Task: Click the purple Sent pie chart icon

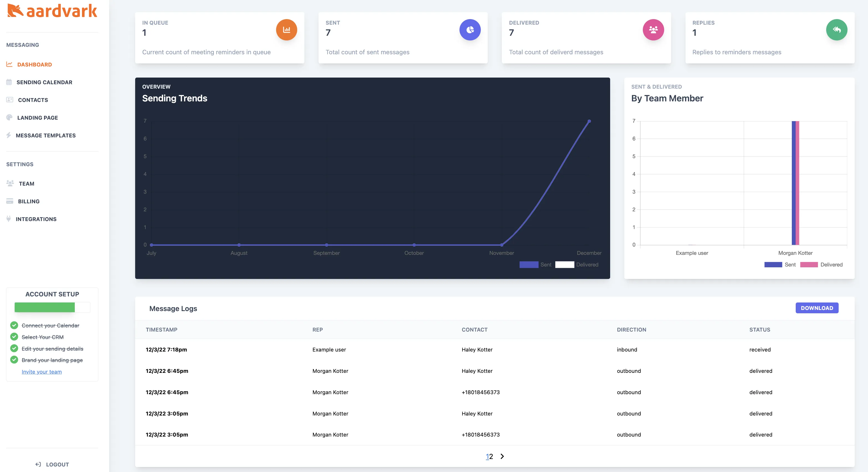Action: (x=470, y=30)
